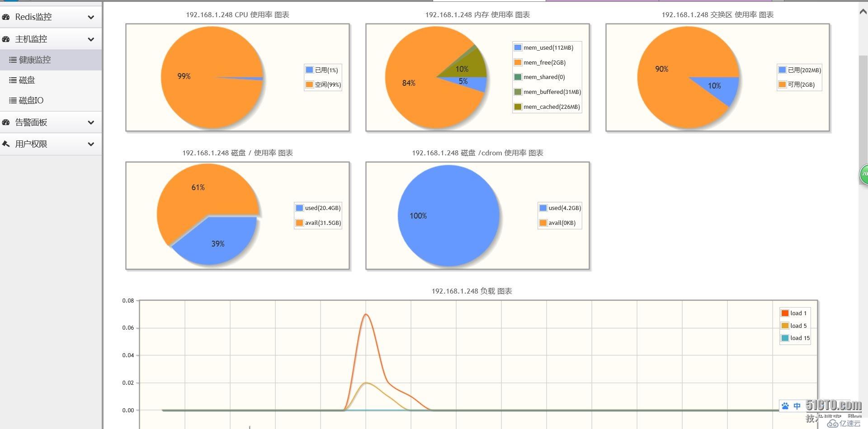Click list icon beside 磁盘IO
868x429 pixels.
coord(13,100)
